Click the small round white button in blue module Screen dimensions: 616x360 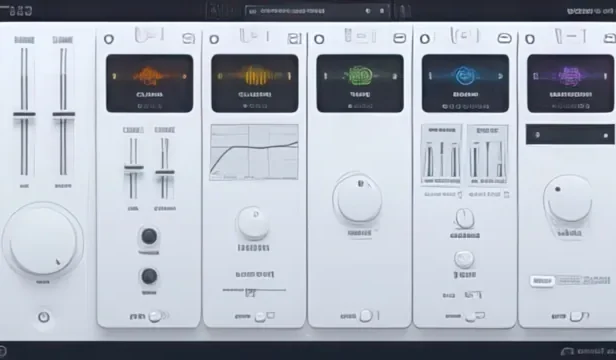[464, 259]
